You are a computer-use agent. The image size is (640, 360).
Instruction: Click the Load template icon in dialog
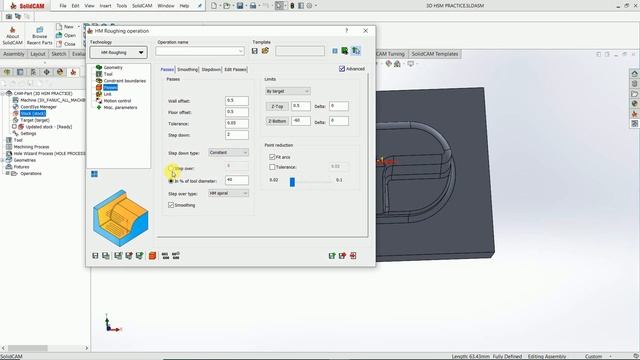265,51
